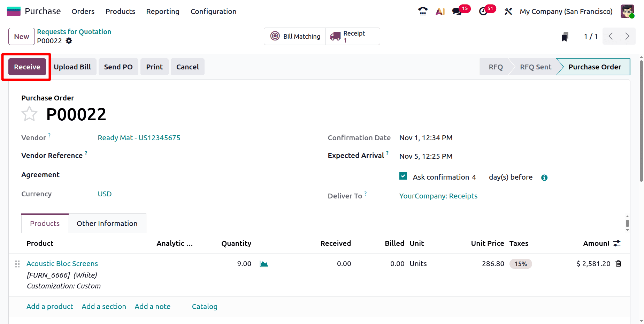This screenshot has width=644, height=324.
Task: Open the activities clock icon showing 51
Action: [484, 11]
